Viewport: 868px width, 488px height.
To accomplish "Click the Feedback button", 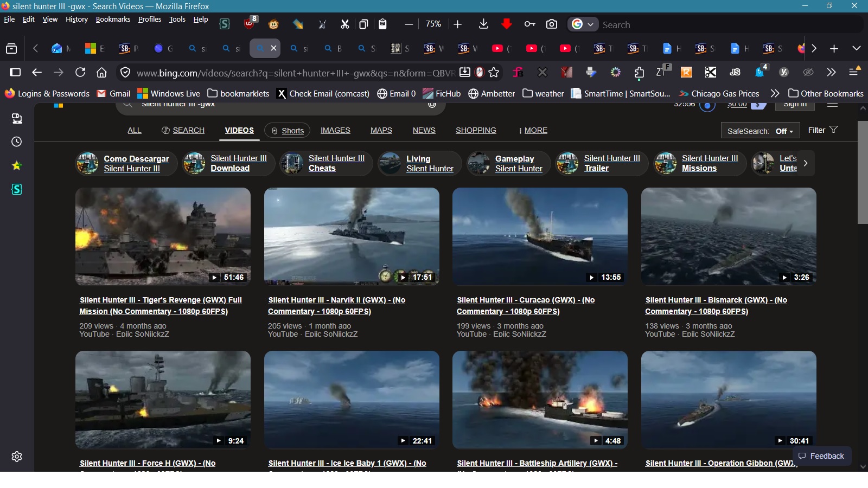I will (822, 456).
